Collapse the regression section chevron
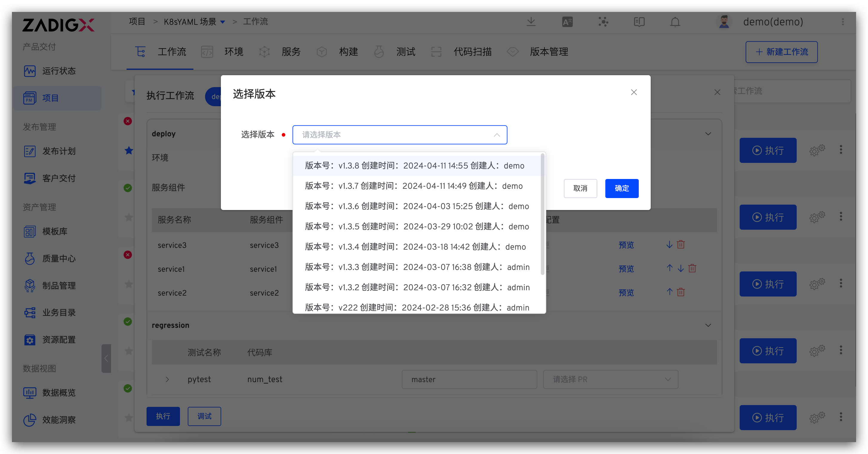868x454 pixels. click(708, 325)
